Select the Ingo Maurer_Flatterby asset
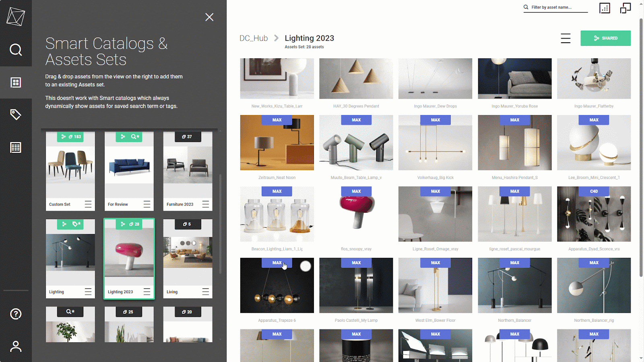 594,78
